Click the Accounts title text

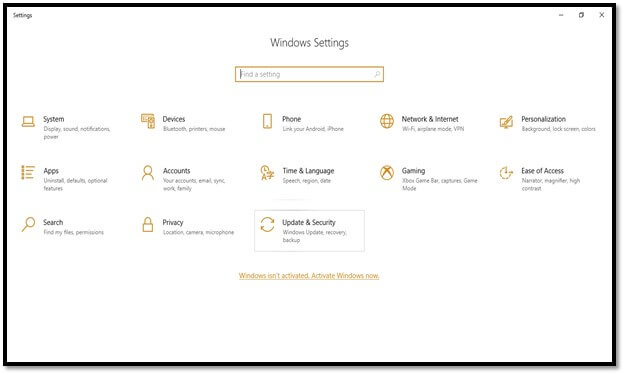tap(177, 171)
